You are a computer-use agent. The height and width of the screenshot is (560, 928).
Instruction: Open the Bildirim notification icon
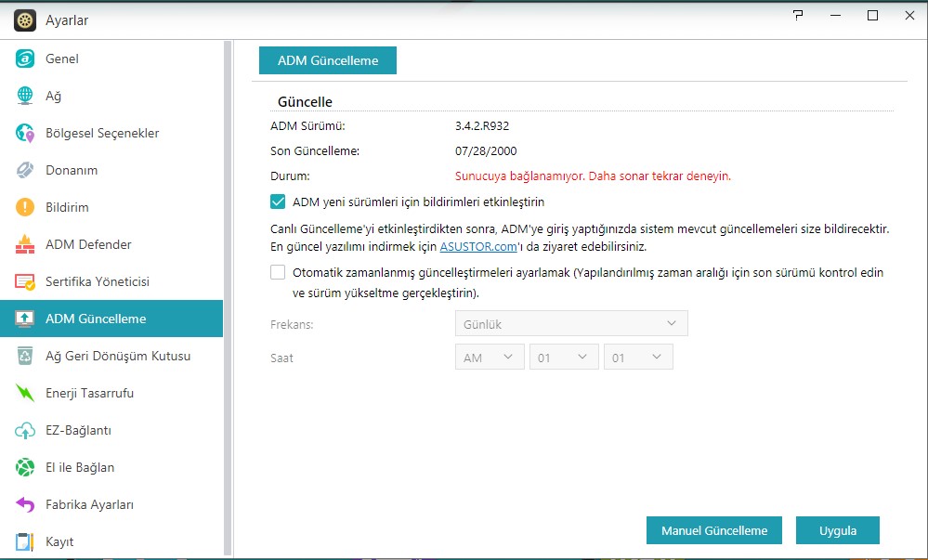(x=26, y=207)
